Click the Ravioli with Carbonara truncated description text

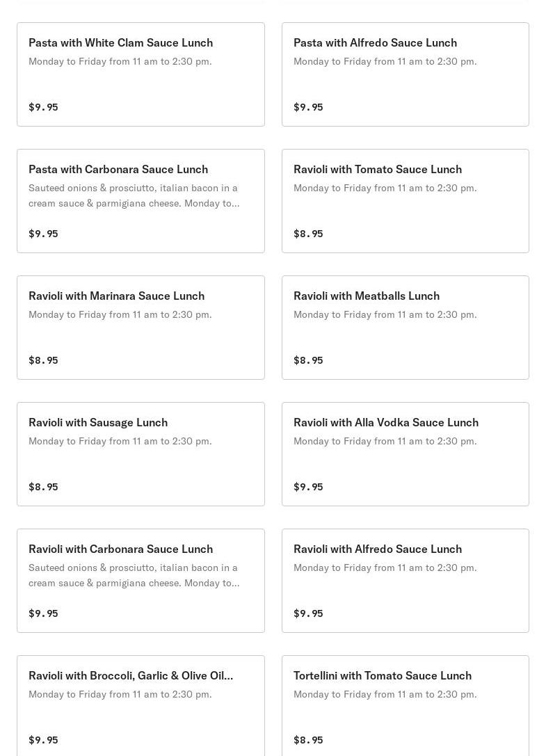pos(134,575)
